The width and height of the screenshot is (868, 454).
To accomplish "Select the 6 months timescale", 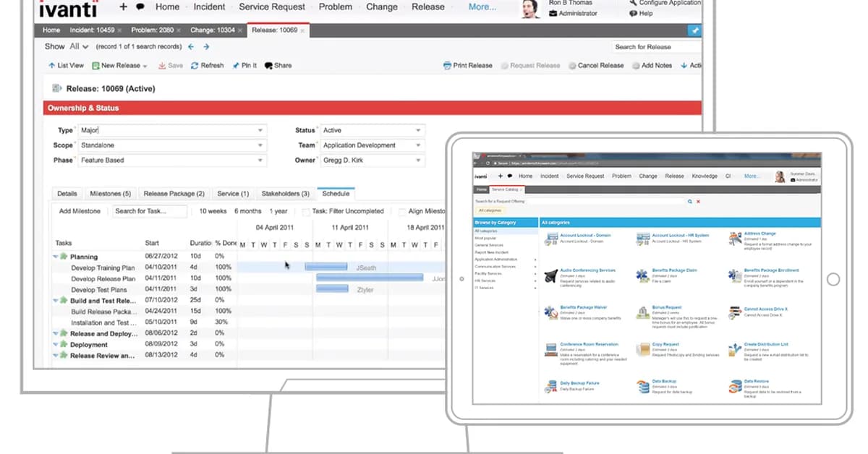I will pos(247,211).
